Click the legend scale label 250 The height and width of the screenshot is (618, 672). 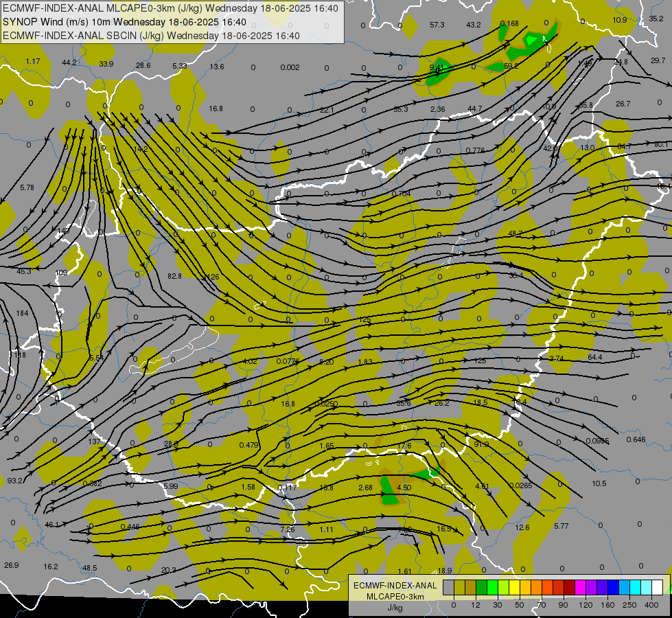629,605
